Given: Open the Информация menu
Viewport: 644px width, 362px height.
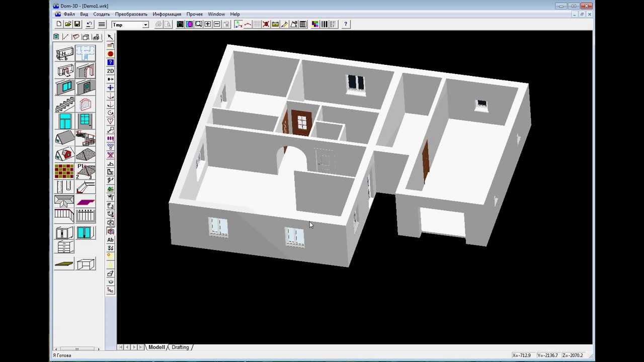Looking at the screenshot, I should 167,14.
